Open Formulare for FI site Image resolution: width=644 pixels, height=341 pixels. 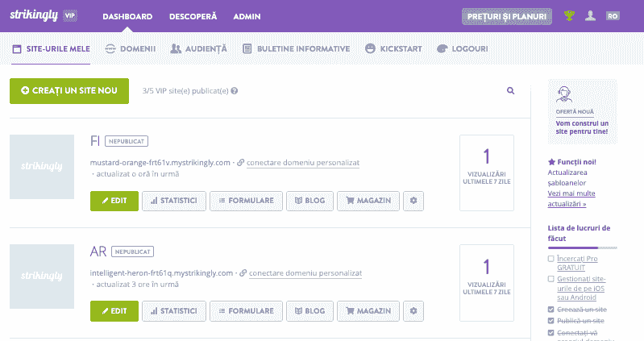(x=246, y=201)
